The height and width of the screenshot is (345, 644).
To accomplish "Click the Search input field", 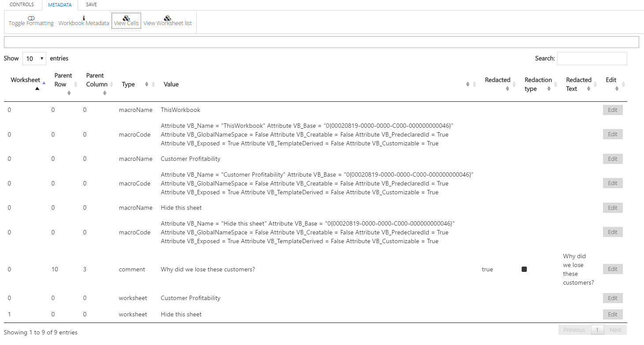I will (x=592, y=59).
